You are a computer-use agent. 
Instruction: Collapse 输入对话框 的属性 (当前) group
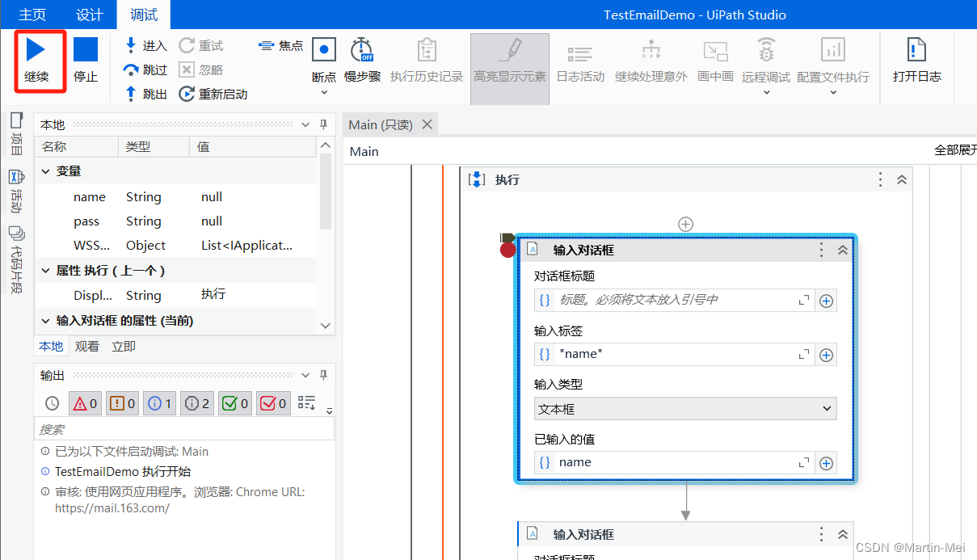tap(44, 321)
